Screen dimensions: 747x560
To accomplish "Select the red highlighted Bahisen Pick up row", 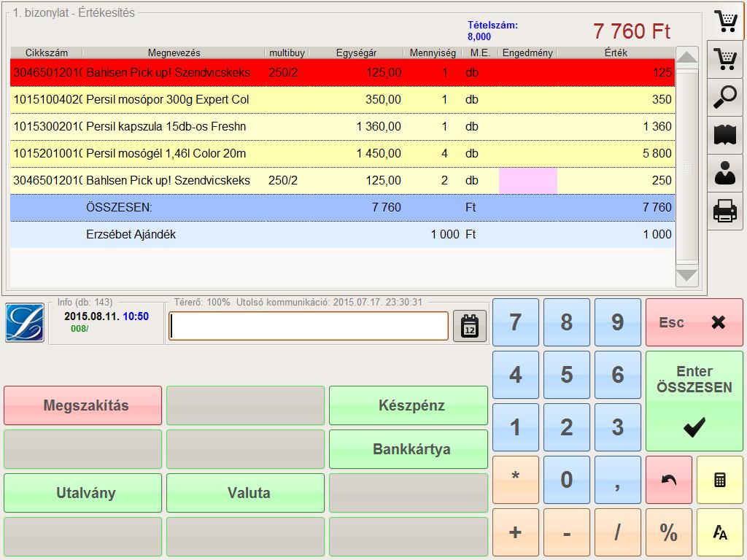I will pos(343,72).
